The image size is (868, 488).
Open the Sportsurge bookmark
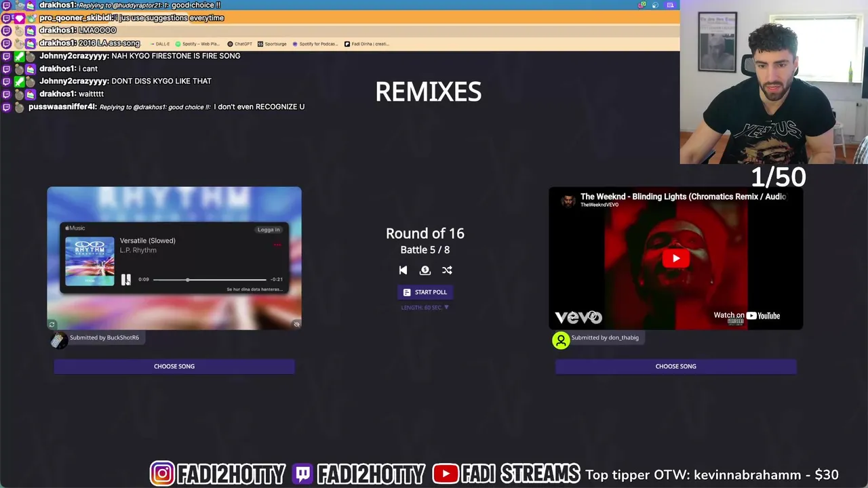272,44
